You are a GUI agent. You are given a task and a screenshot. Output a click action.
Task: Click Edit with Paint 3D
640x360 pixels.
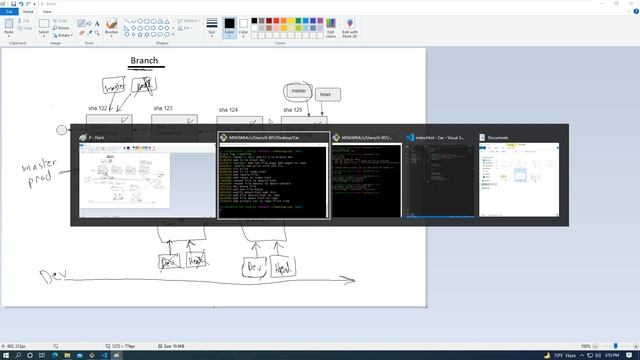pos(350,28)
